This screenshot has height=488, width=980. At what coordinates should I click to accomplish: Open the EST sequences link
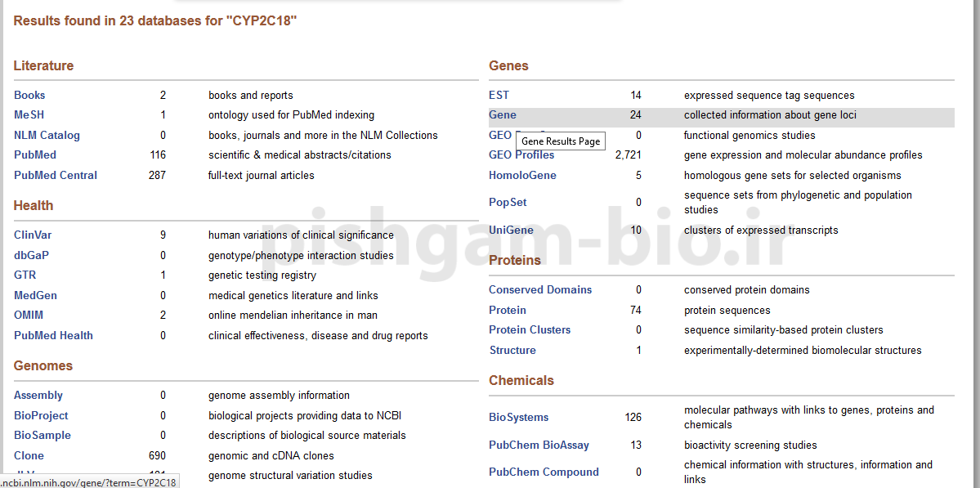[x=499, y=96]
